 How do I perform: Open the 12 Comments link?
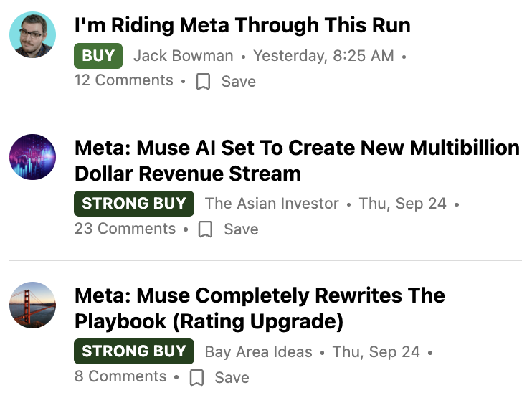[x=124, y=80]
